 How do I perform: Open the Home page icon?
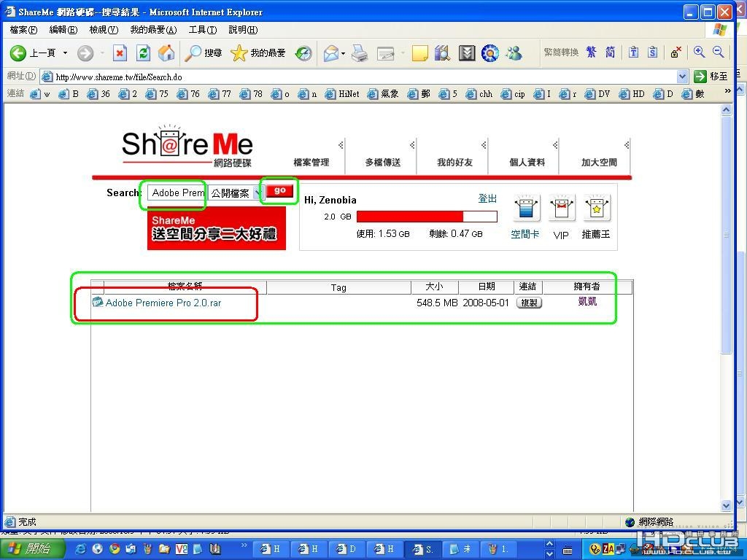pyautogui.click(x=166, y=52)
